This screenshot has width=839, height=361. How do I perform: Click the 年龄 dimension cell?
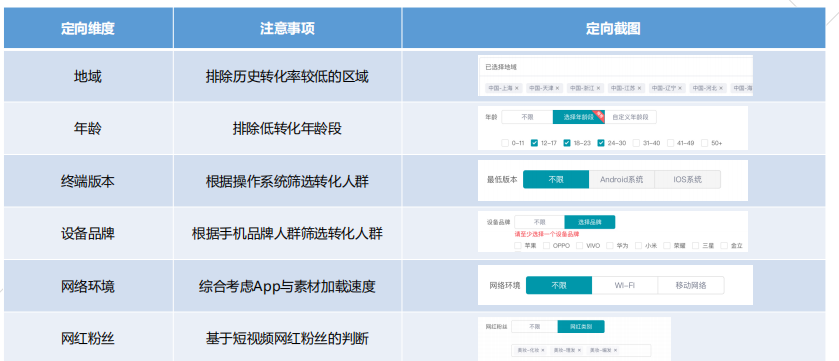pos(88,129)
